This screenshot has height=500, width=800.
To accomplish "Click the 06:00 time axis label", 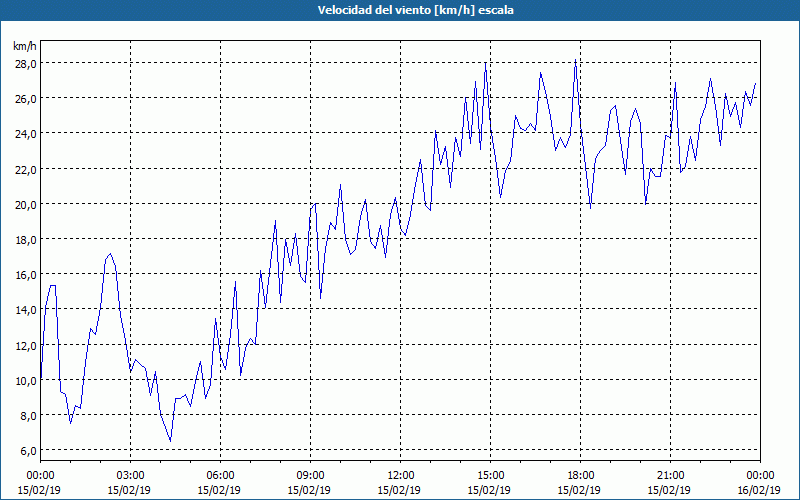I will click(x=220, y=476).
